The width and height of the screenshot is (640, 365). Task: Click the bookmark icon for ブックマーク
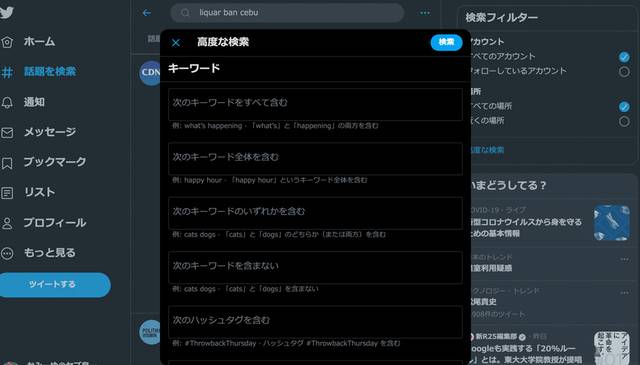coord(7,163)
